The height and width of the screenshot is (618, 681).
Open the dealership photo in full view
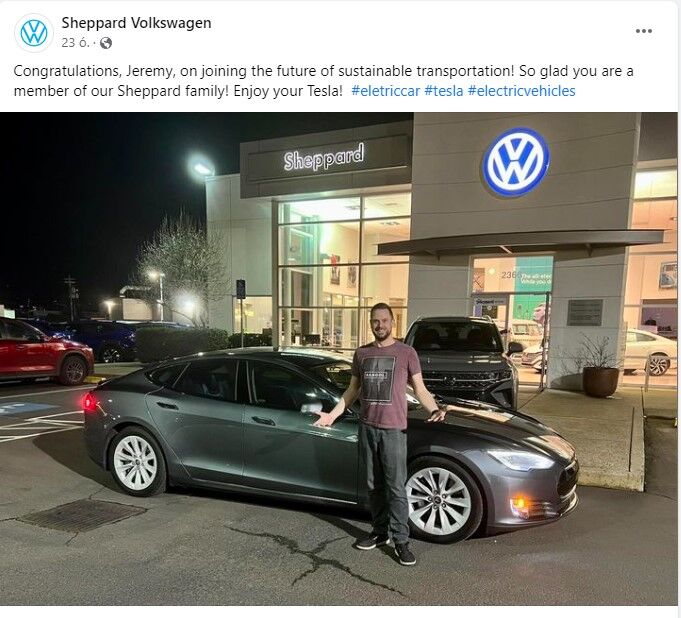pos(338,359)
